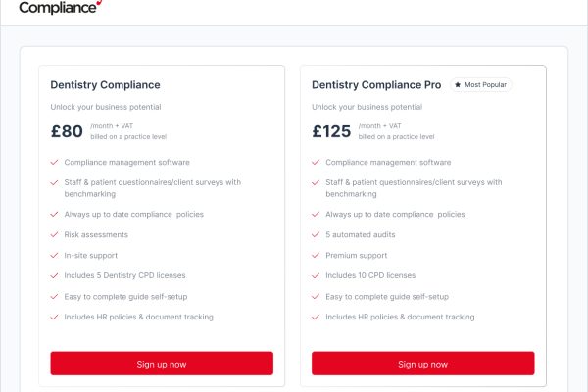Click the star icon in Most Popular badge

tap(458, 85)
